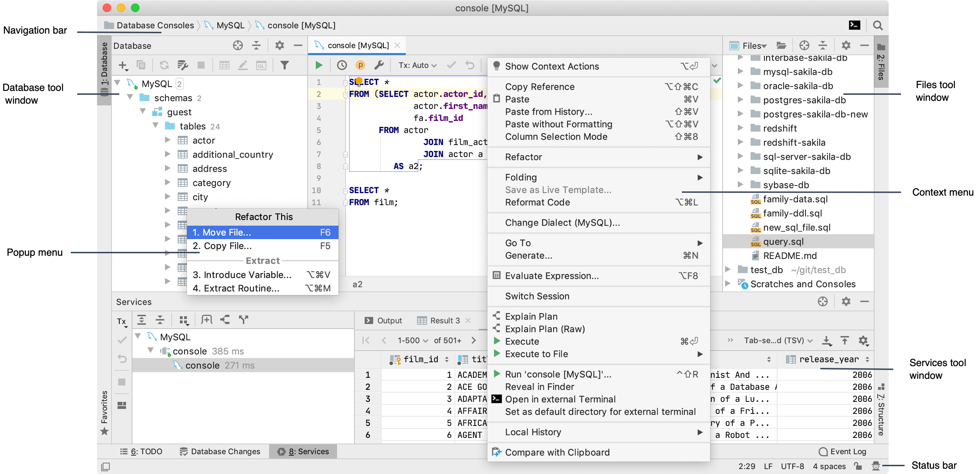980x474 pixels.
Task: Toggle the 1: Database side tab
Action: [104, 70]
